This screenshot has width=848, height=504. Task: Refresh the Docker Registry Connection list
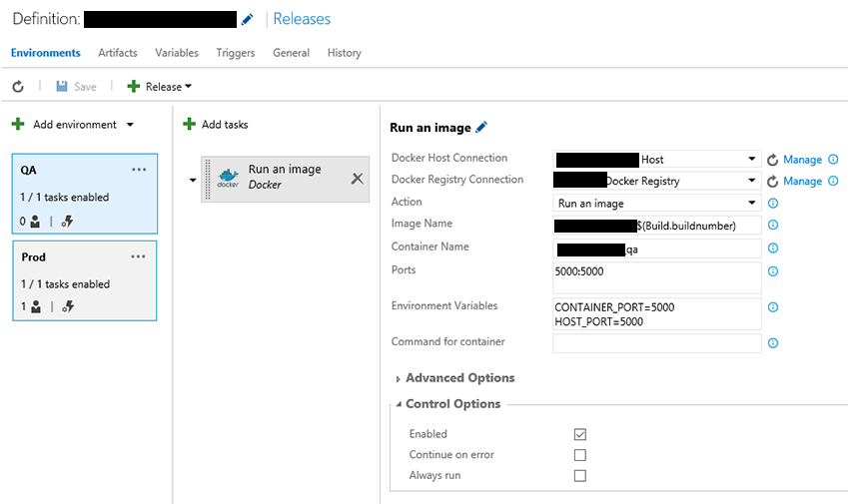772,182
